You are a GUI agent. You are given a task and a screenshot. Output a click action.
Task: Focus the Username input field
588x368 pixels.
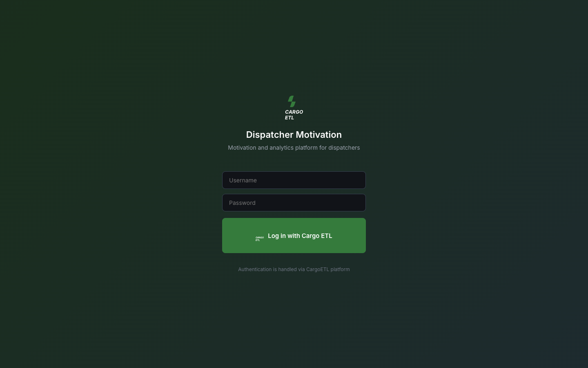point(294,180)
